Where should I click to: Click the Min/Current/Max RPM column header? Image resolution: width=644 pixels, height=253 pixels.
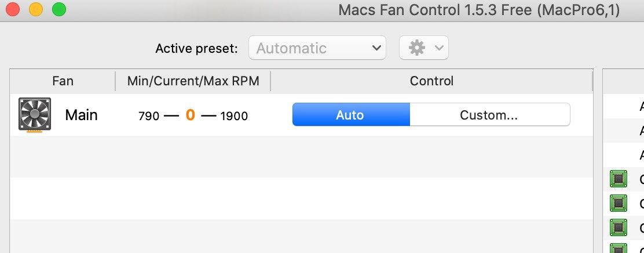(x=193, y=81)
